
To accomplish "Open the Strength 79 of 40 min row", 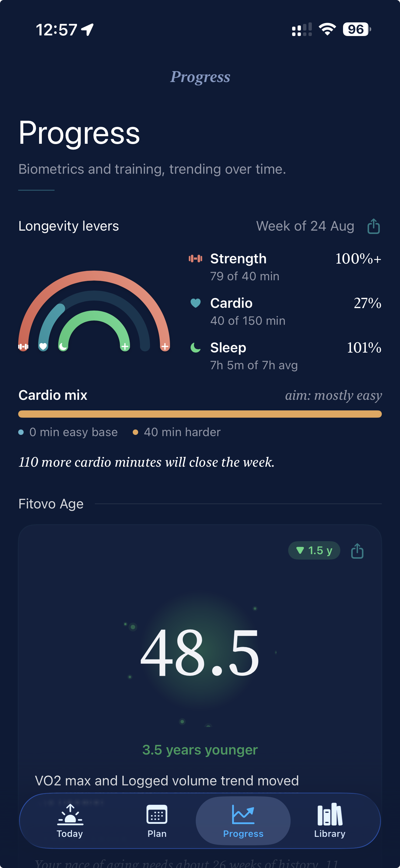I will [285, 267].
